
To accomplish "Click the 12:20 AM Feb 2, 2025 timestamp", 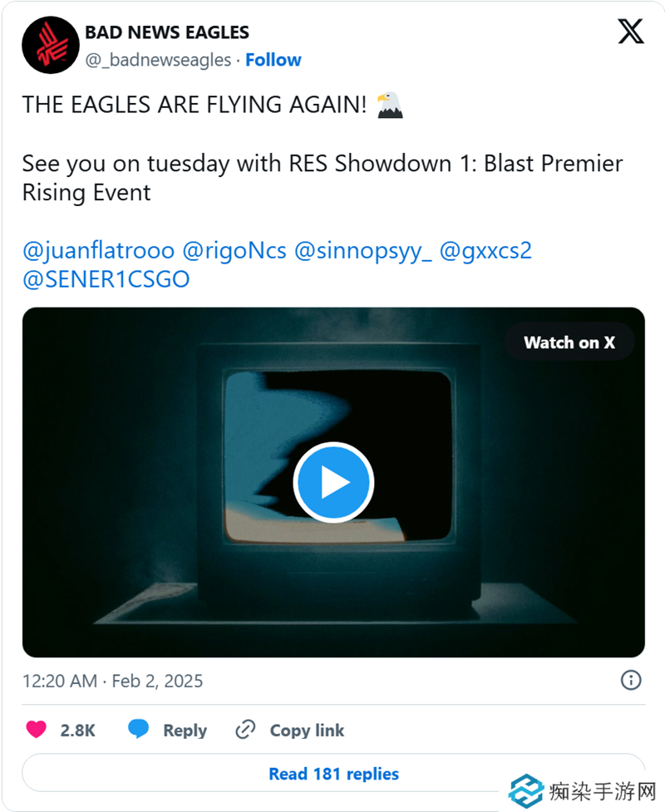I will tap(112, 681).
